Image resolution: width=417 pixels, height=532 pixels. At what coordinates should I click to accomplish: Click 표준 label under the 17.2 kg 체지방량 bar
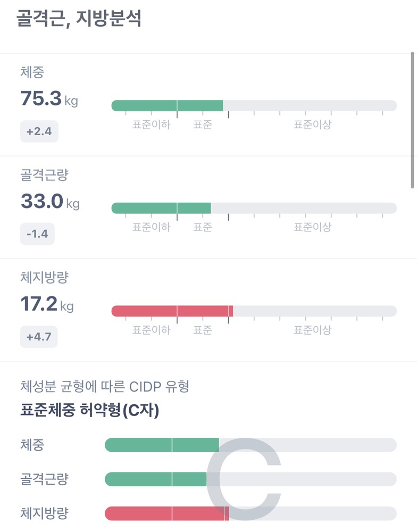point(202,330)
